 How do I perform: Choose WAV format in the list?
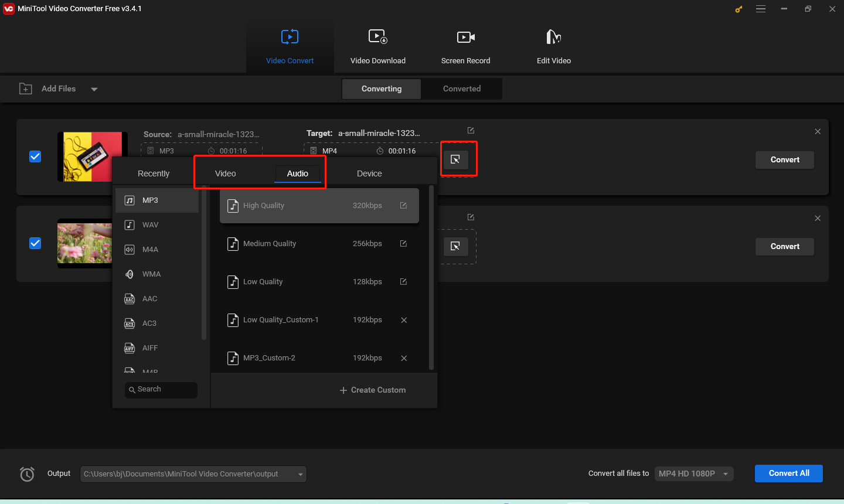[x=157, y=225]
